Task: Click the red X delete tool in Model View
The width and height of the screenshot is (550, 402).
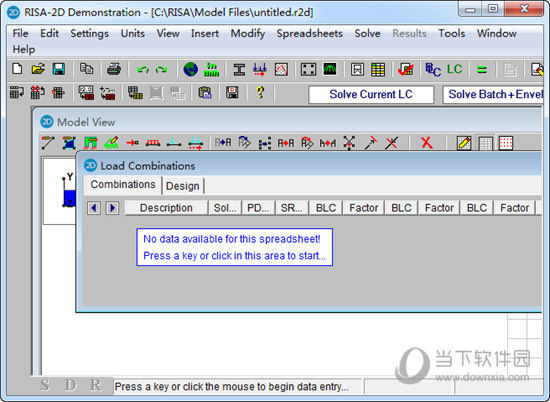Action: [427, 143]
